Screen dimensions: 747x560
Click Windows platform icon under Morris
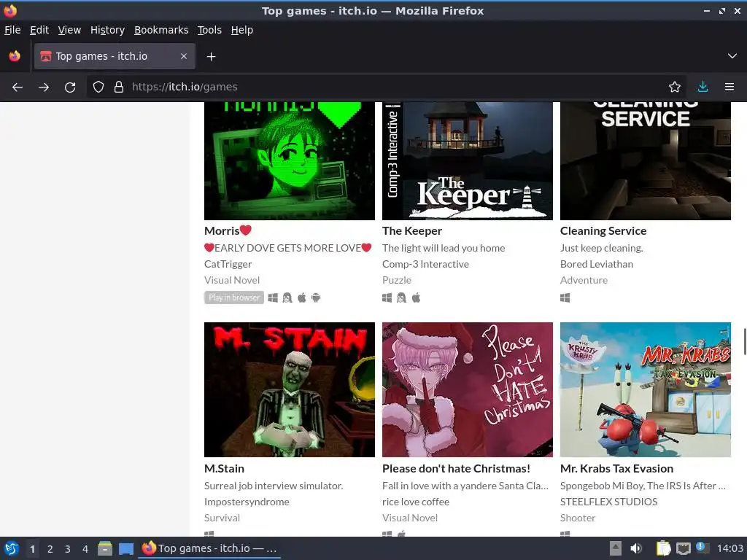click(273, 297)
